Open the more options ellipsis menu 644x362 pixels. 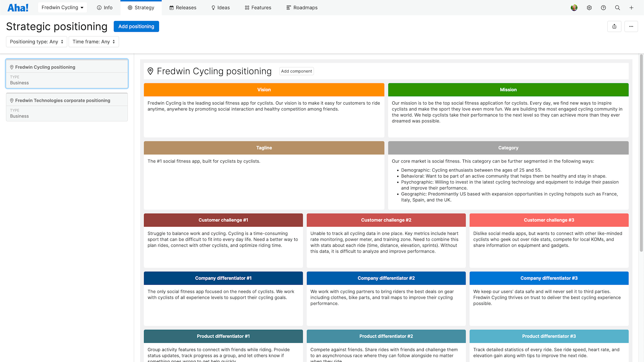631,26
